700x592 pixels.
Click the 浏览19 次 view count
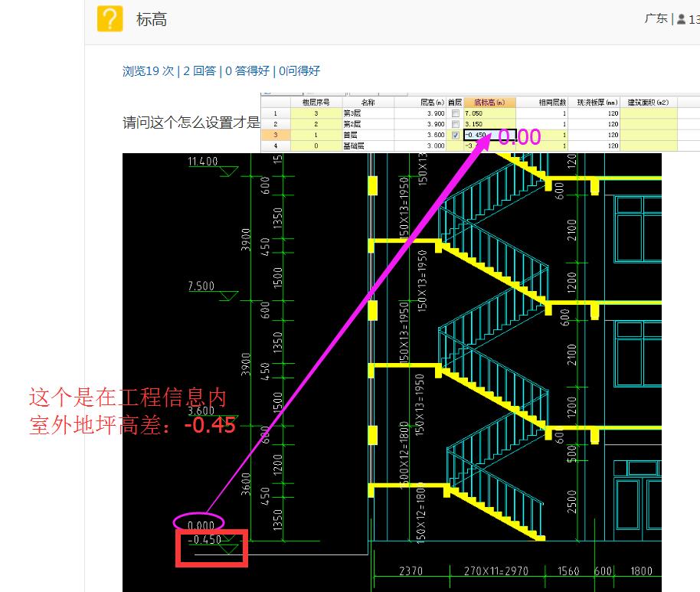149,71
